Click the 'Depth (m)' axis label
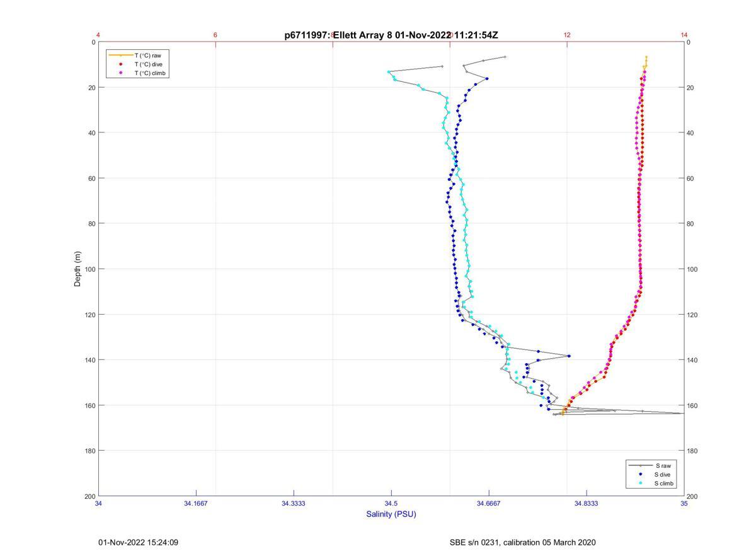This screenshot has height=558, width=756. pyautogui.click(x=77, y=269)
